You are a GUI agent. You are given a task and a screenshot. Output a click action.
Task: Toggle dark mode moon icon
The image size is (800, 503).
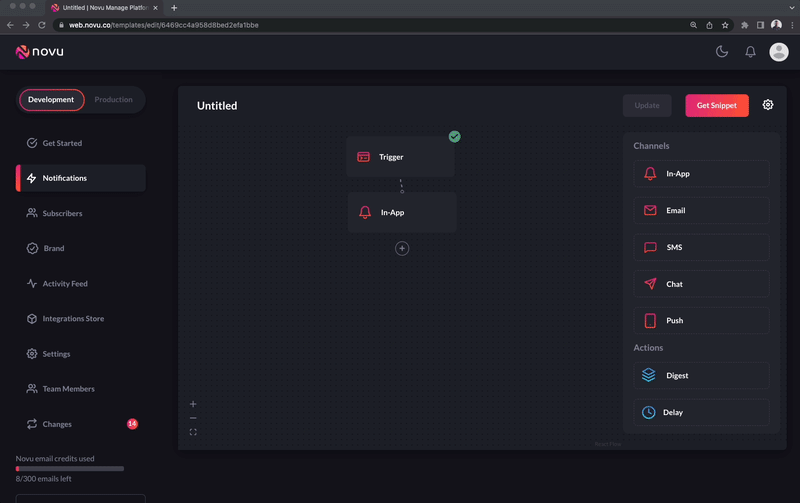721,52
